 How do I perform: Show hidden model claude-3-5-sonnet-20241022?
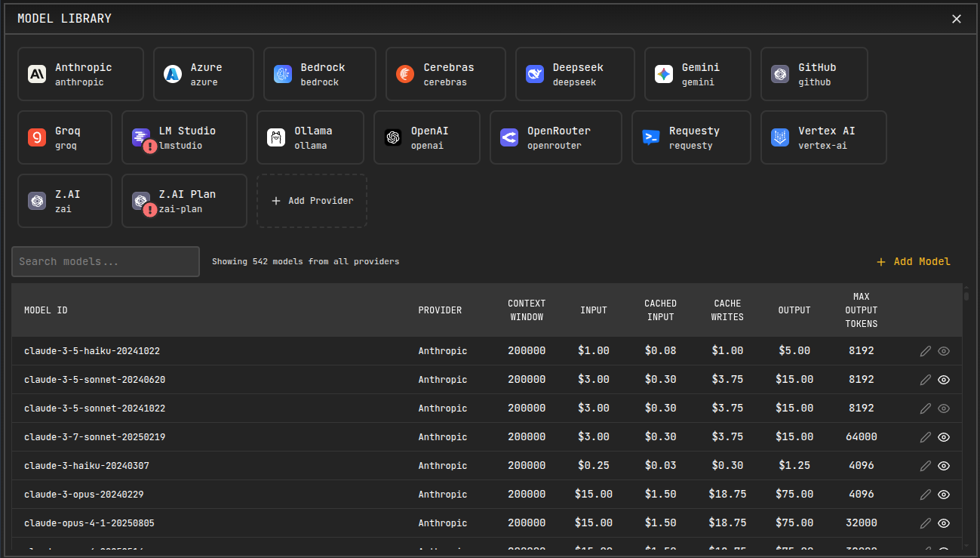[x=943, y=408]
